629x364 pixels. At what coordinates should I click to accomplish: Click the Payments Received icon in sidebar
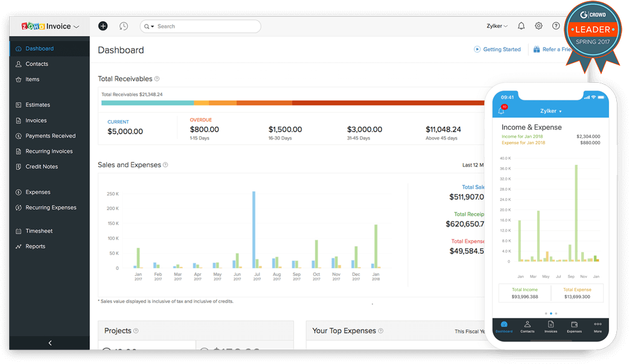pos(19,136)
